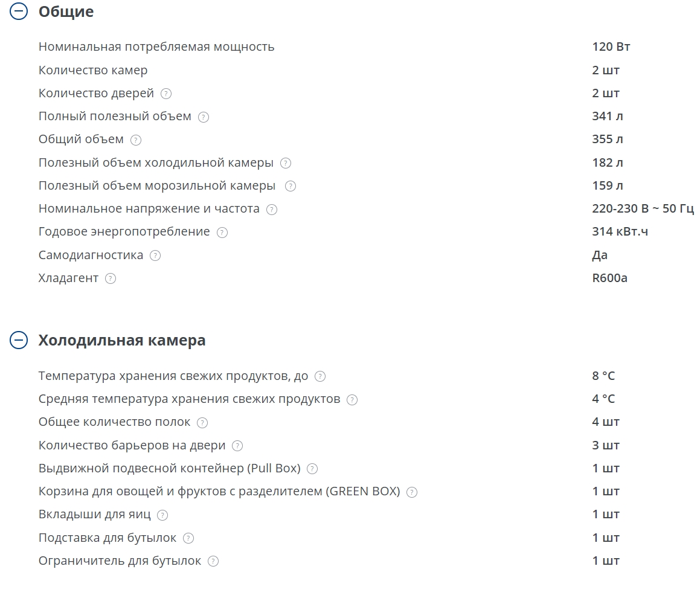Show hint for Полезный объем холодильной камеры
The image size is (700, 601).
click(286, 163)
